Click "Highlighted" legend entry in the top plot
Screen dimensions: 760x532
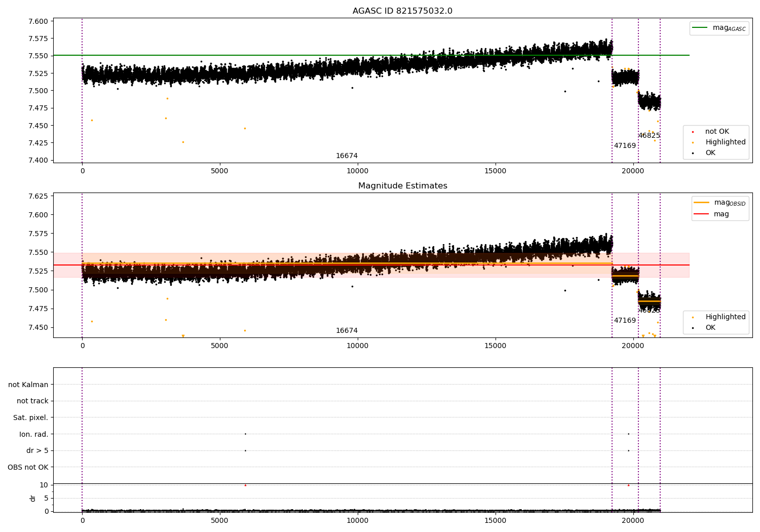tap(719, 142)
